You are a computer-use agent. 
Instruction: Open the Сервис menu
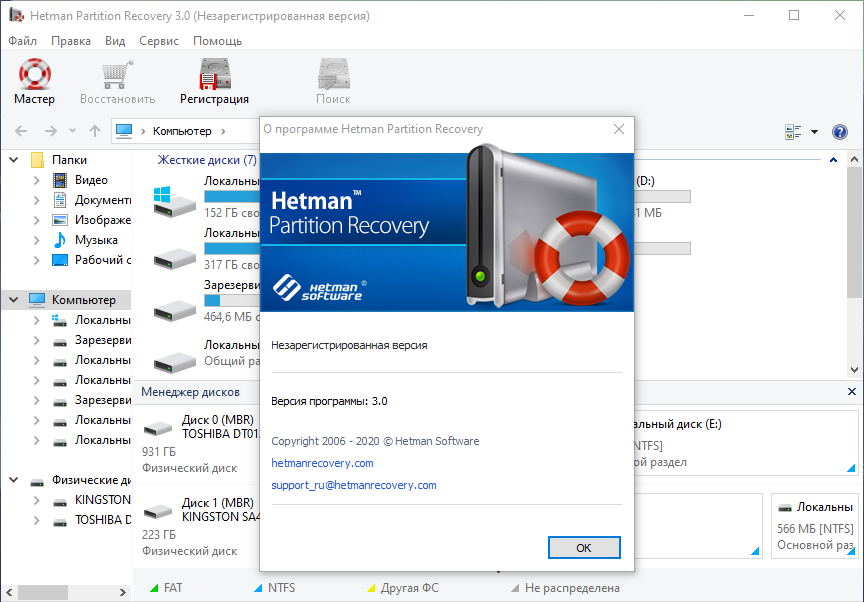159,41
